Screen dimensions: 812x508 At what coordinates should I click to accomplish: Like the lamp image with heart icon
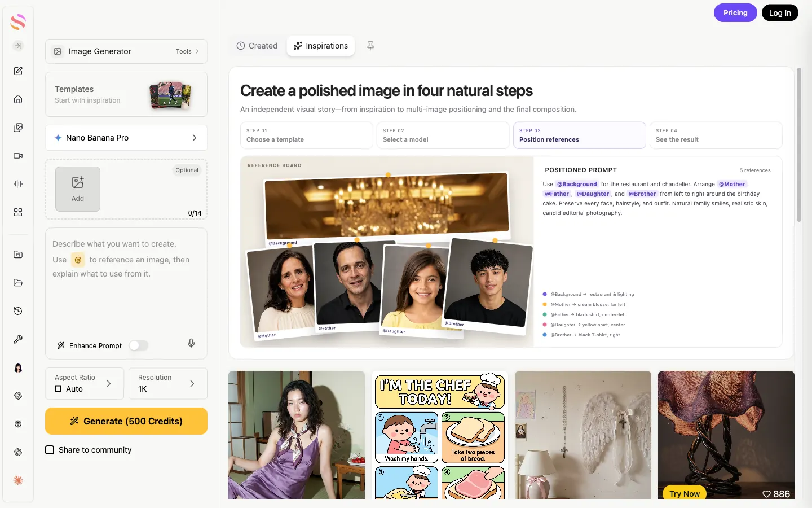click(766, 494)
